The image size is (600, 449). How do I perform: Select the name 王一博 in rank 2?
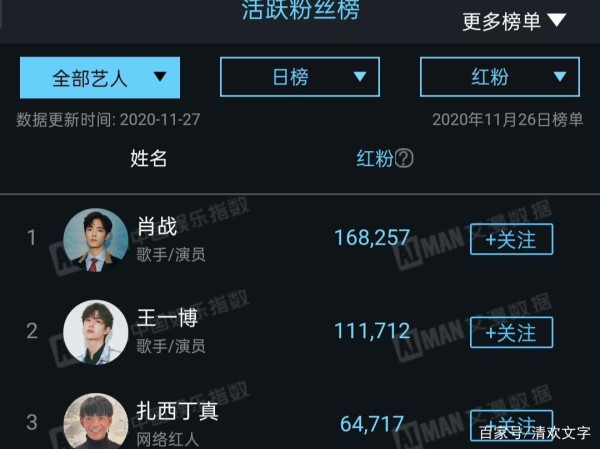click(x=167, y=318)
